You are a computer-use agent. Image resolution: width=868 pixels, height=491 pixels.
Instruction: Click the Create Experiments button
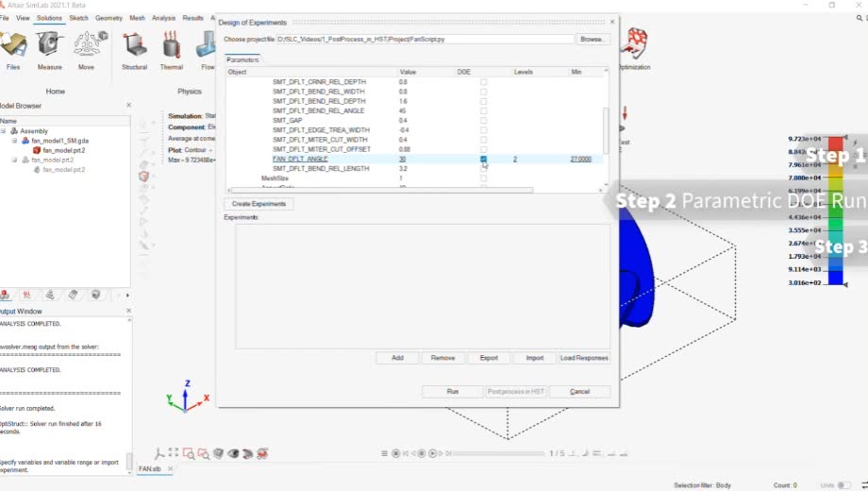coord(259,204)
